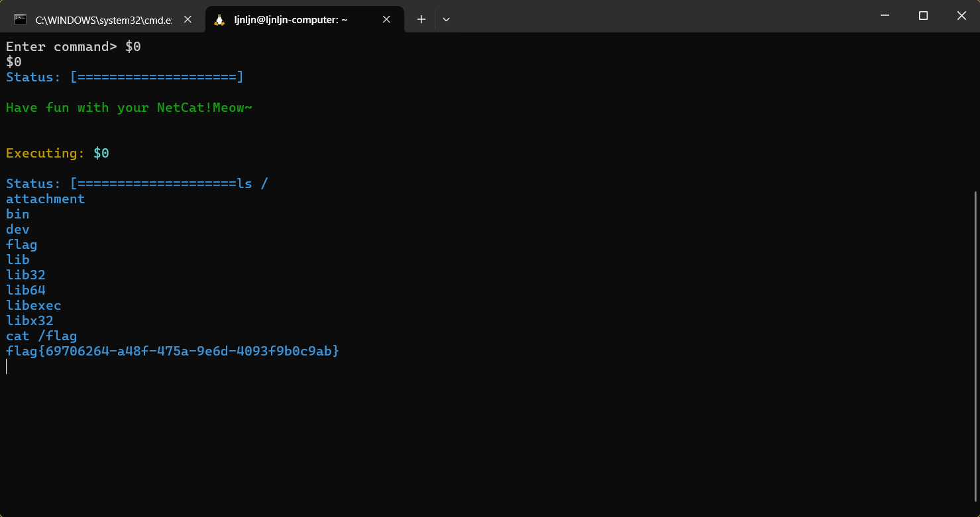
Task: Click the Have fun with your NetCat message
Action: tap(129, 107)
